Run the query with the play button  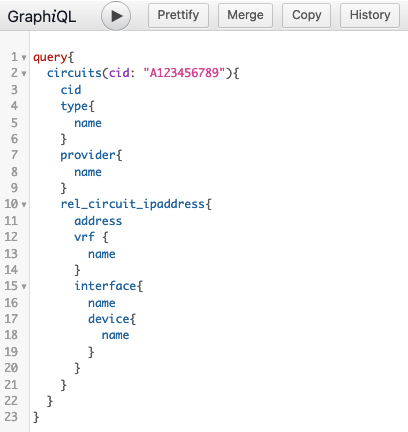[116, 16]
